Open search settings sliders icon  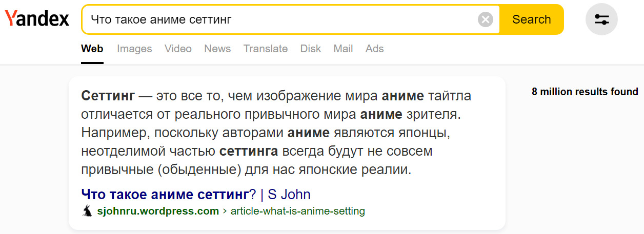pos(601,19)
